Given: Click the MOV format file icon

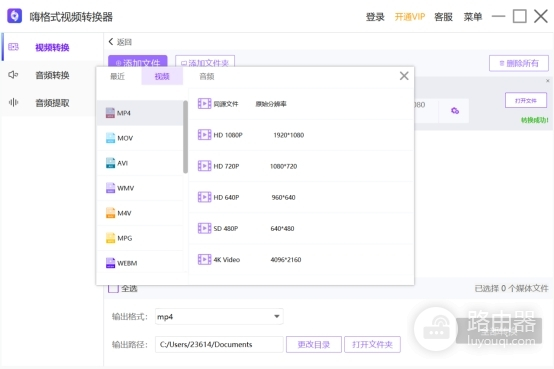Looking at the screenshot, I should (x=110, y=138).
